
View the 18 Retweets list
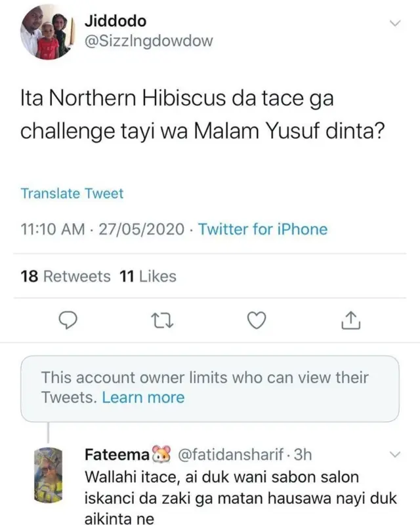pyautogui.click(x=66, y=276)
